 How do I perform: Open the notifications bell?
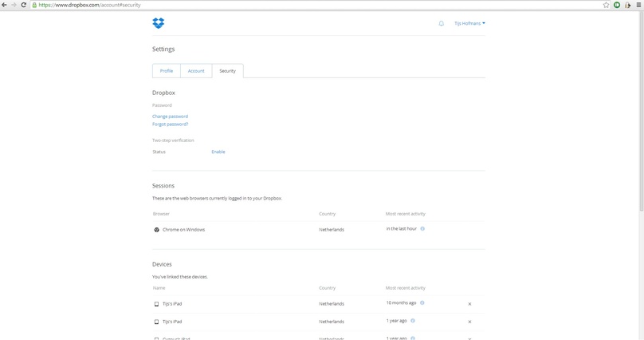[x=441, y=23]
